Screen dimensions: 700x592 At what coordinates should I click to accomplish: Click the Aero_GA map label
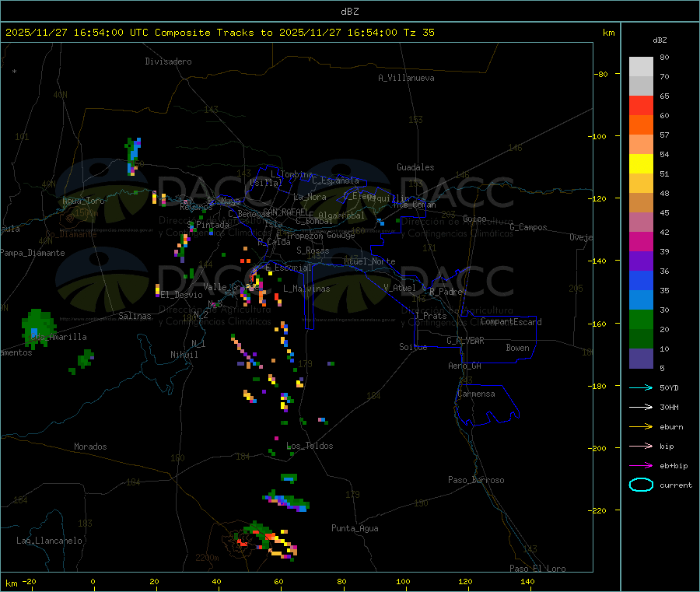click(465, 366)
